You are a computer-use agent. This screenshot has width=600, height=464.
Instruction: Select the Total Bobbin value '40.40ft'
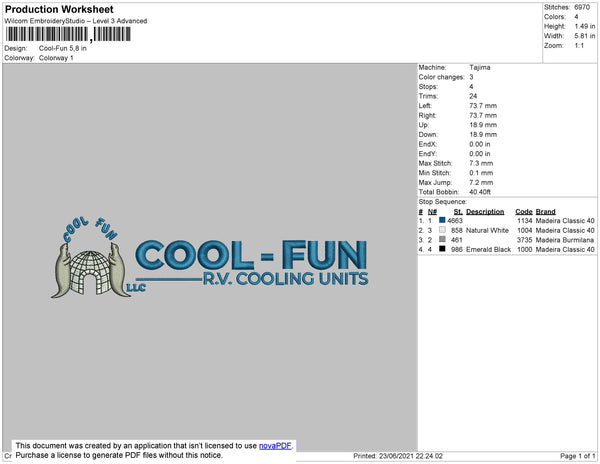click(480, 192)
